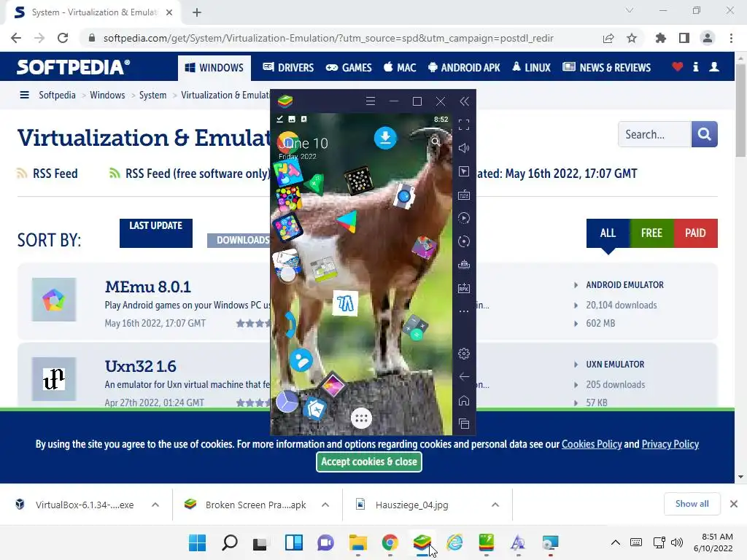Viewport: 747px width, 560px height.
Task: Open the Android app drawer button
Action: pyautogui.click(x=361, y=419)
